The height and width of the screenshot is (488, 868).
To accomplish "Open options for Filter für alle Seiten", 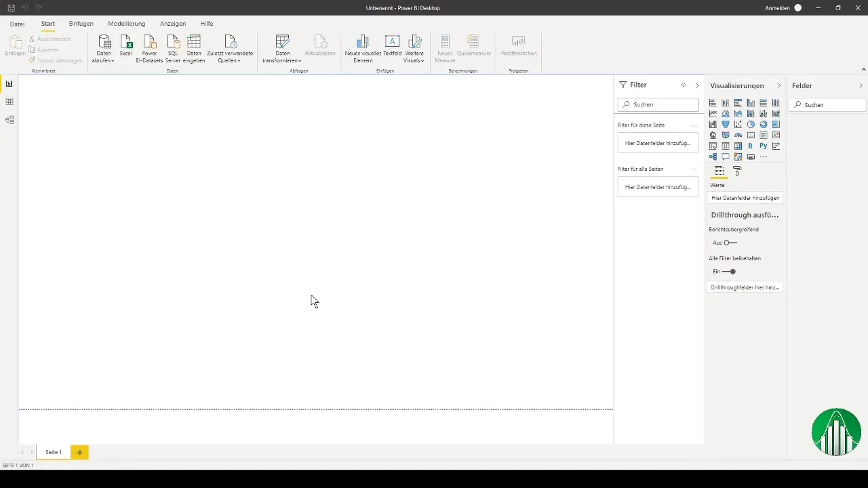I will (x=694, y=169).
